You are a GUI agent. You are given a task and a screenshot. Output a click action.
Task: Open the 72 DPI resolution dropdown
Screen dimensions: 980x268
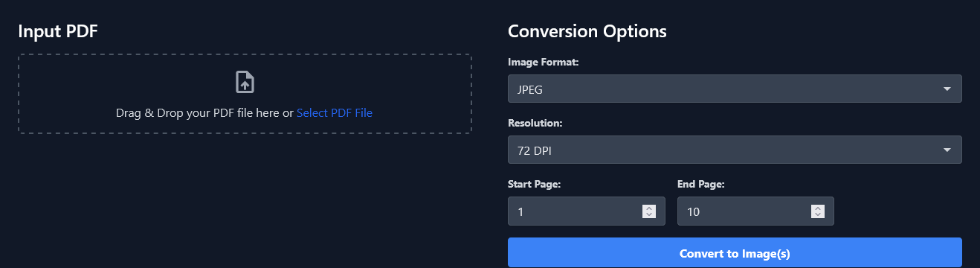(735, 150)
